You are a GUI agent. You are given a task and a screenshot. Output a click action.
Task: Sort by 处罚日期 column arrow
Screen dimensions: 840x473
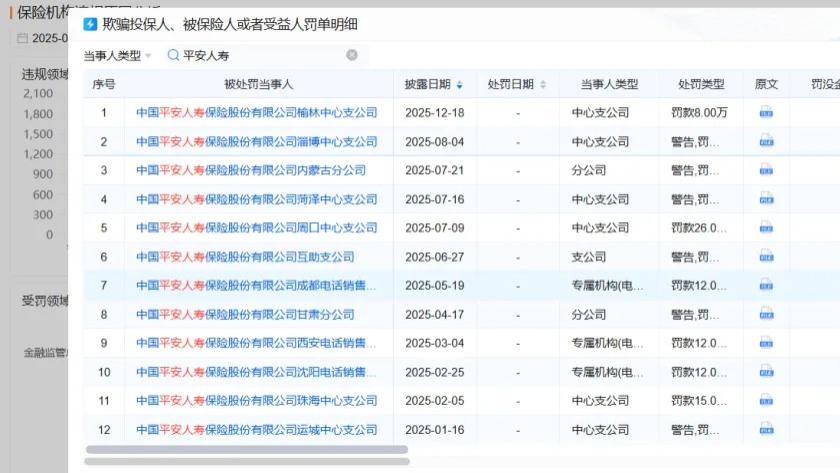tap(543, 85)
